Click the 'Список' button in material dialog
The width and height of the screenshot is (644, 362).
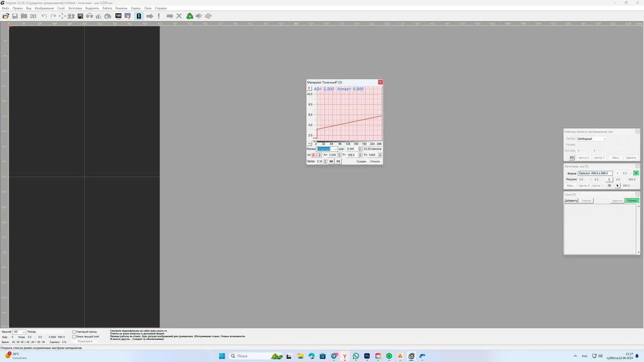[375, 161]
